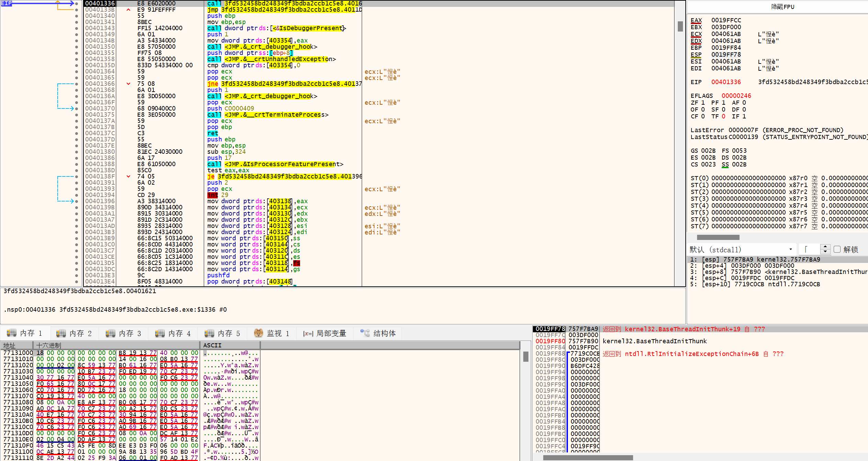Click the memory chip icon of 内存 5

point(209,333)
